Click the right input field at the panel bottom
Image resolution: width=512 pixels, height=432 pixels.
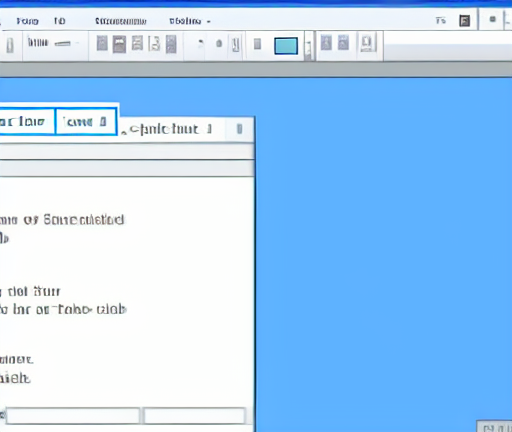[194, 416]
